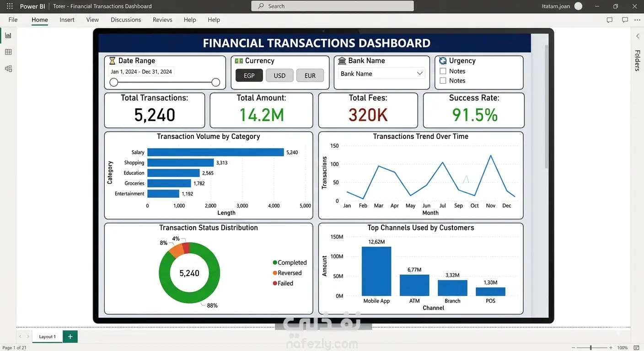Open the Date Range date field
Viewport: 644px width, 351px height.
coord(141,71)
